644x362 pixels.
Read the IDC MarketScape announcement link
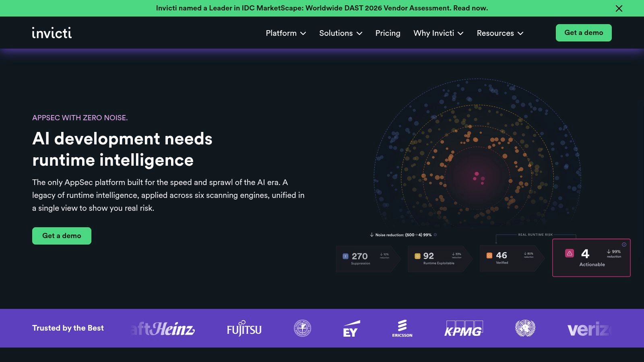point(322,8)
